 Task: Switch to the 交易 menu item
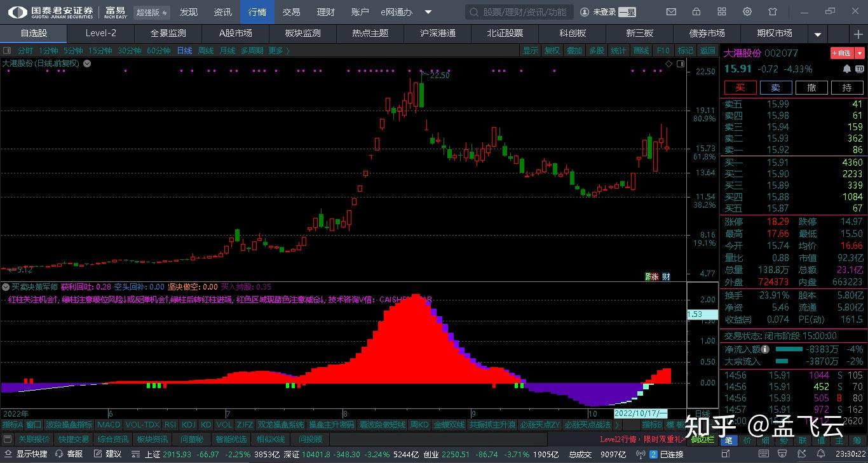point(292,11)
